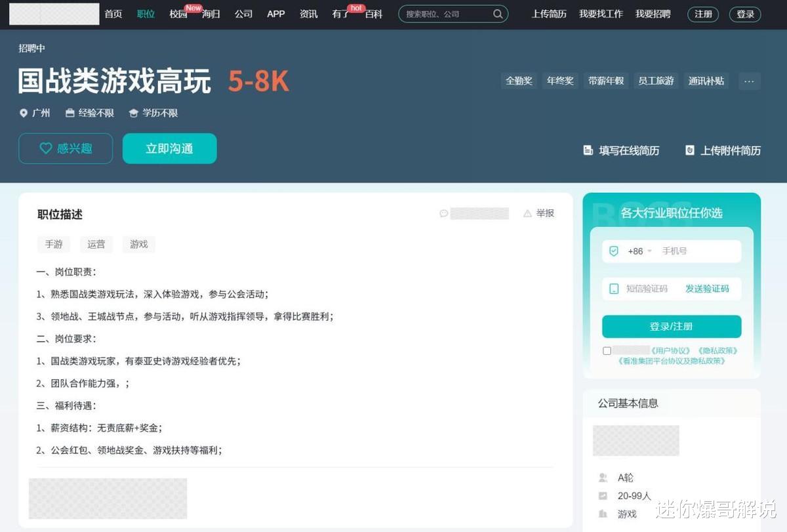Click the search magnifier icon in search bar
787x532 pixels.
(498, 13)
